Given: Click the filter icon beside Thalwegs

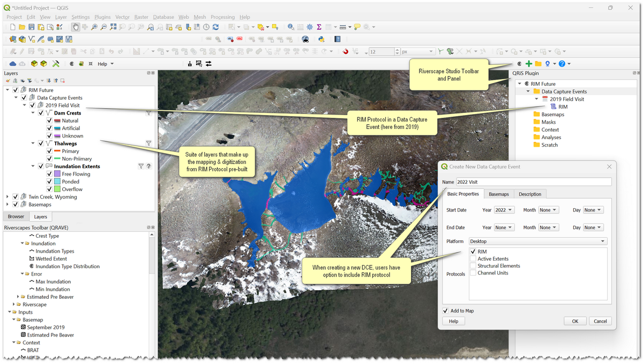Looking at the screenshot, I should click(x=148, y=143).
